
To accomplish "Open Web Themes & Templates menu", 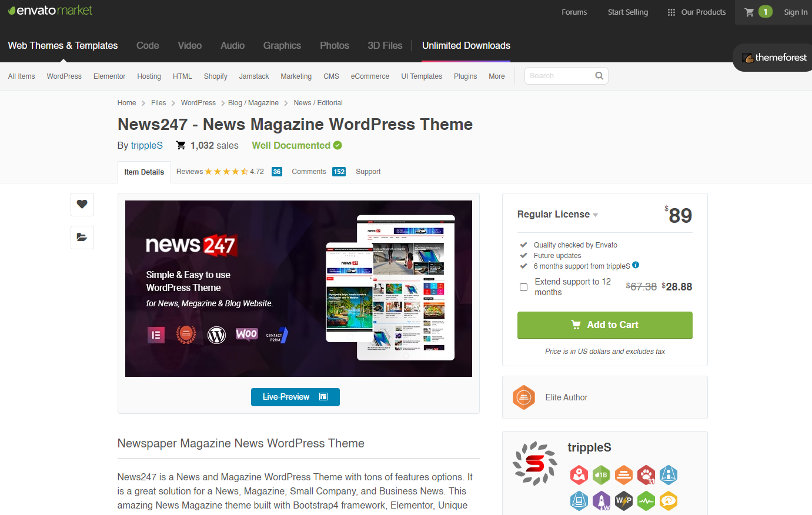I will pos(63,46).
